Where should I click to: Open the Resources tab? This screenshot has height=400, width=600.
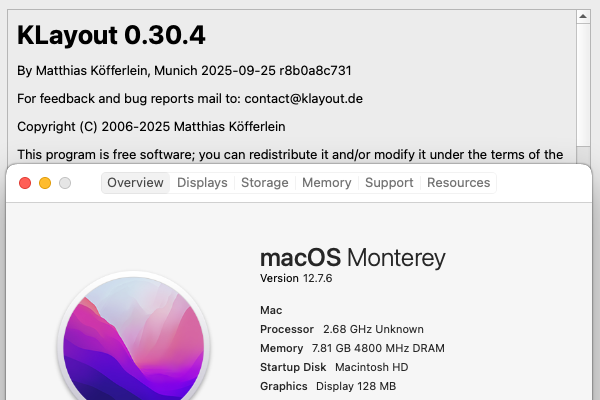458,183
